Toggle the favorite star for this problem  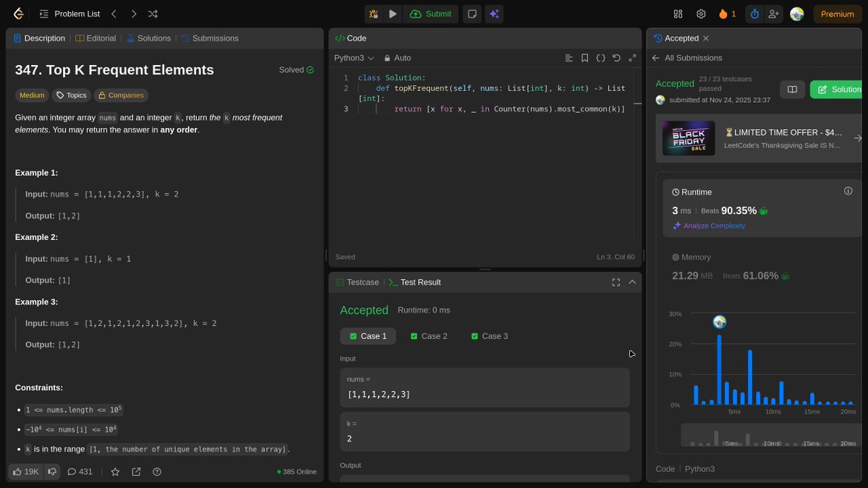[116, 471]
